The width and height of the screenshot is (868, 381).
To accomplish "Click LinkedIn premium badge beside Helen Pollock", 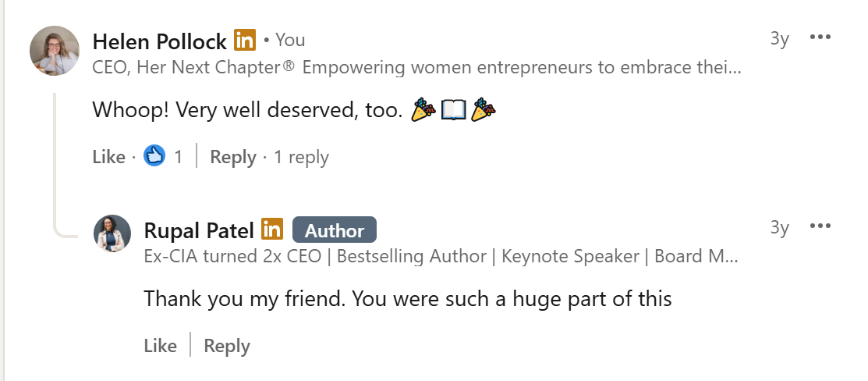I will (245, 40).
